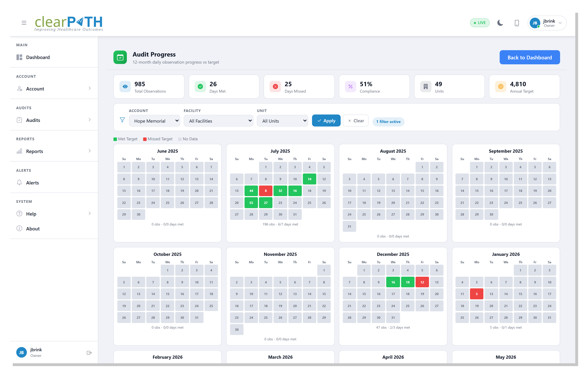Click June 2025 day 30 cell
The image size is (588, 376).
tap(139, 214)
